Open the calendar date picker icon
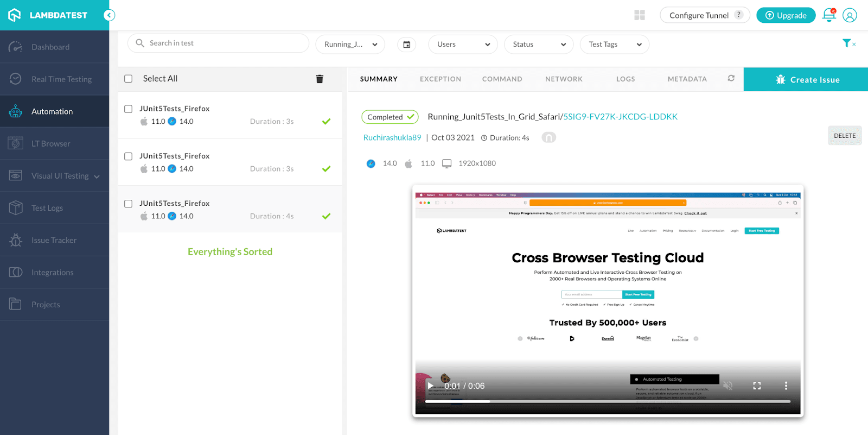Viewport: 868px width, 435px height. [x=406, y=45]
